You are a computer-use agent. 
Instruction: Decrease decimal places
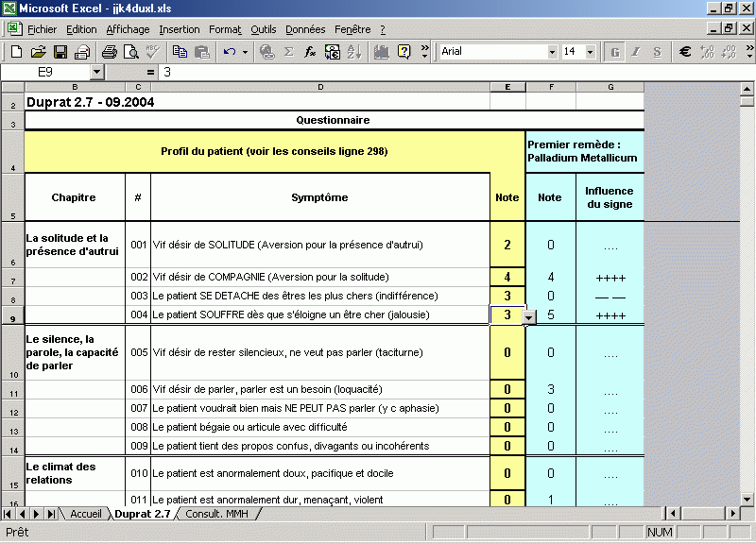click(729, 52)
